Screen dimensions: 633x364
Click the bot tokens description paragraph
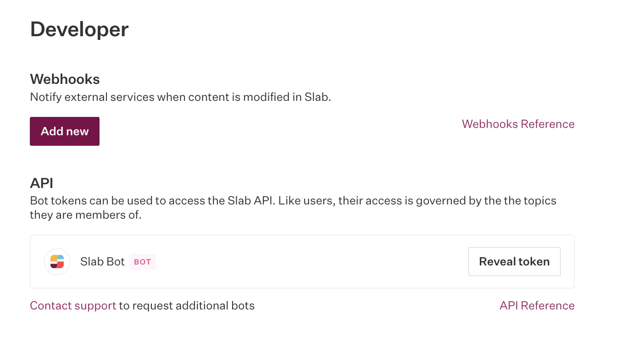coord(293,207)
